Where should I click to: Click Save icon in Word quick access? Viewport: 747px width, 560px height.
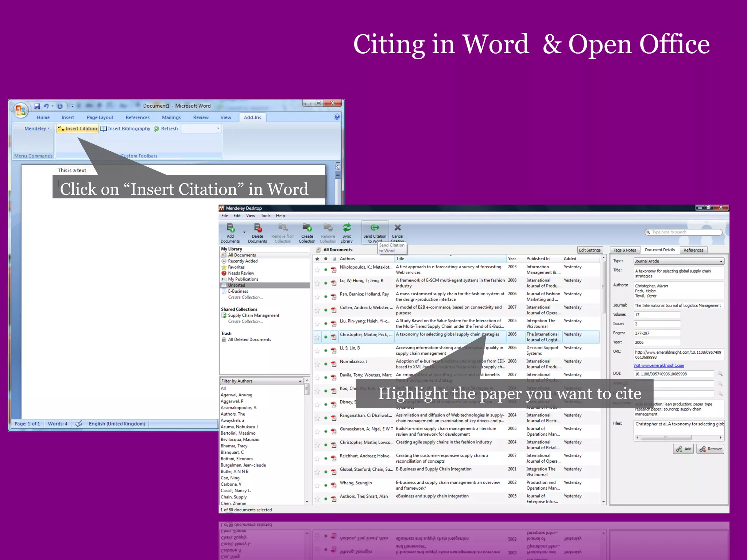pos(37,106)
